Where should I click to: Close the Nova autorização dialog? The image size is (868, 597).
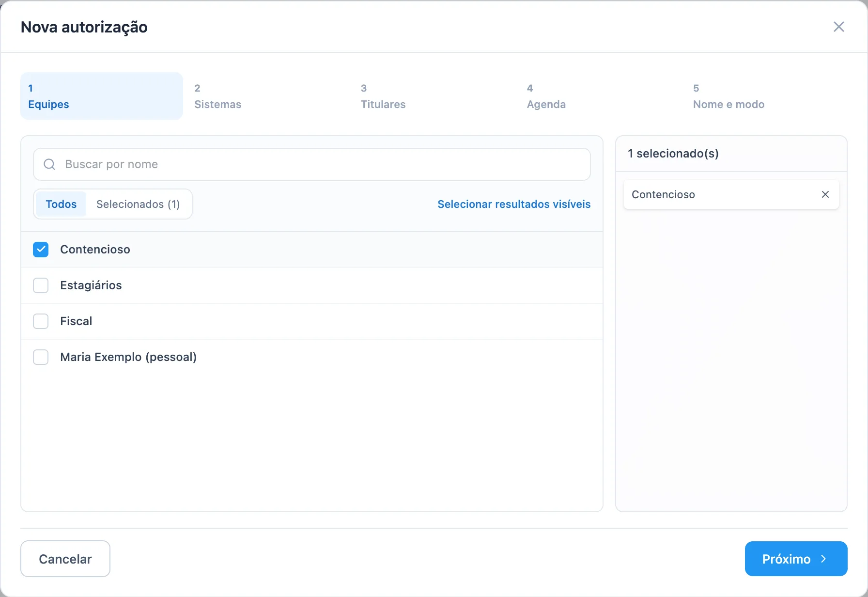839,27
